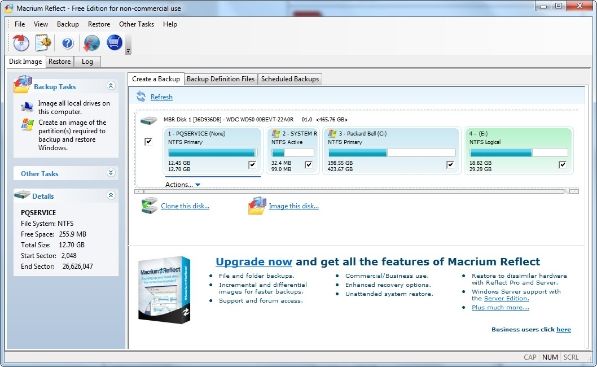Click the Clone this disk icon

coord(149,206)
